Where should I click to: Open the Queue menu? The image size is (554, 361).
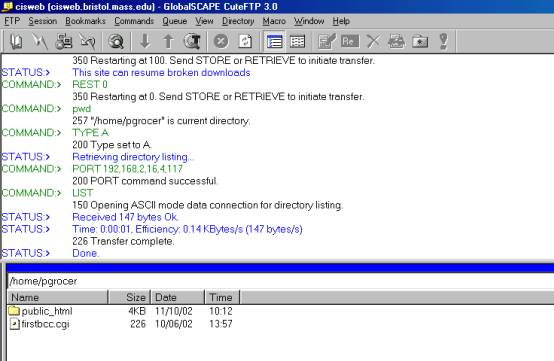(x=175, y=21)
